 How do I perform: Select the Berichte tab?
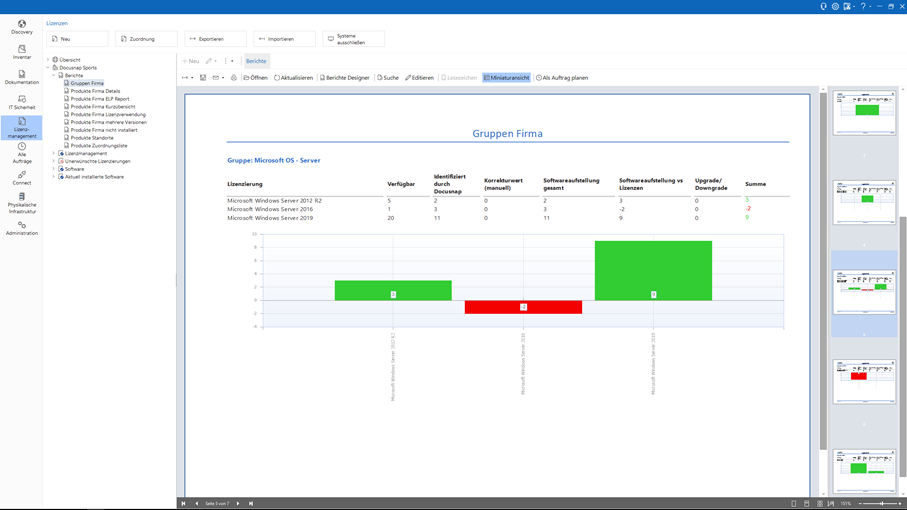tap(256, 61)
